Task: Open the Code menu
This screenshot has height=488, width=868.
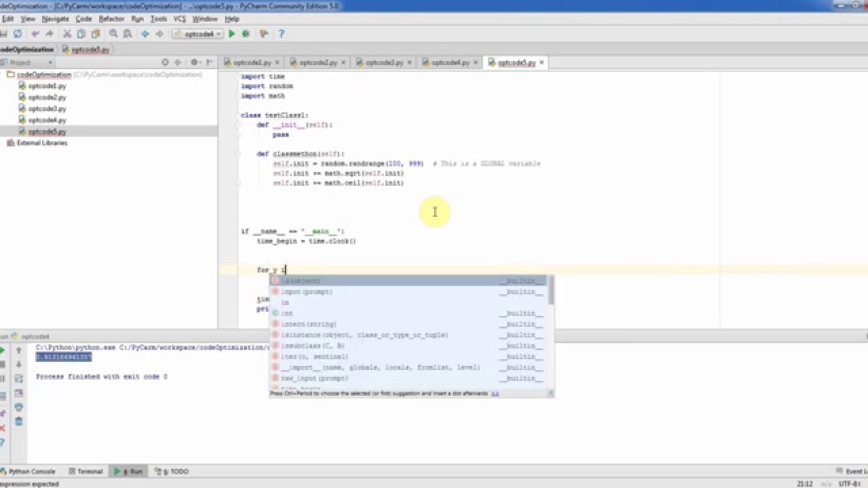Action: coord(83,19)
